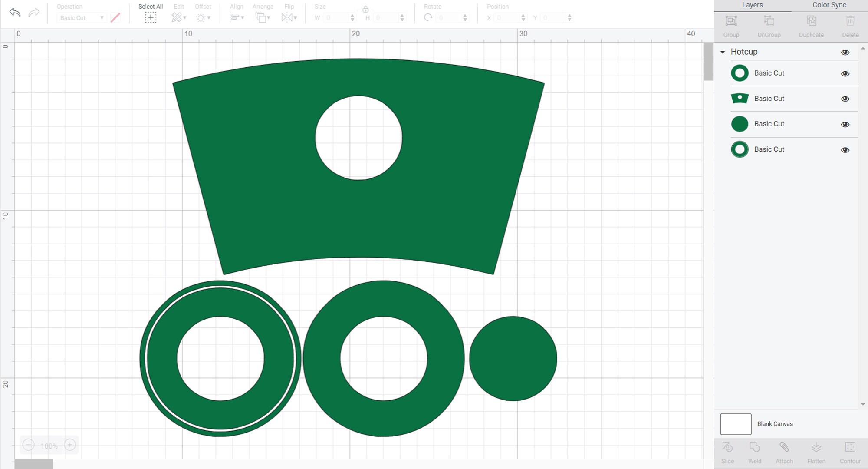Toggle visibility of the first Basic Cut layer

click(x=845, y=74)
